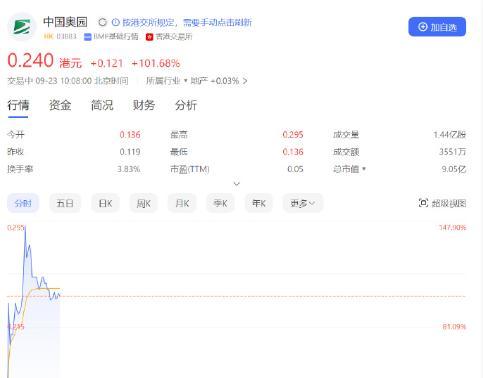483x378 pixels.
Task: Click the 换手率 value 3.83%
Action: pyautogui.click(x=129, y=169)
